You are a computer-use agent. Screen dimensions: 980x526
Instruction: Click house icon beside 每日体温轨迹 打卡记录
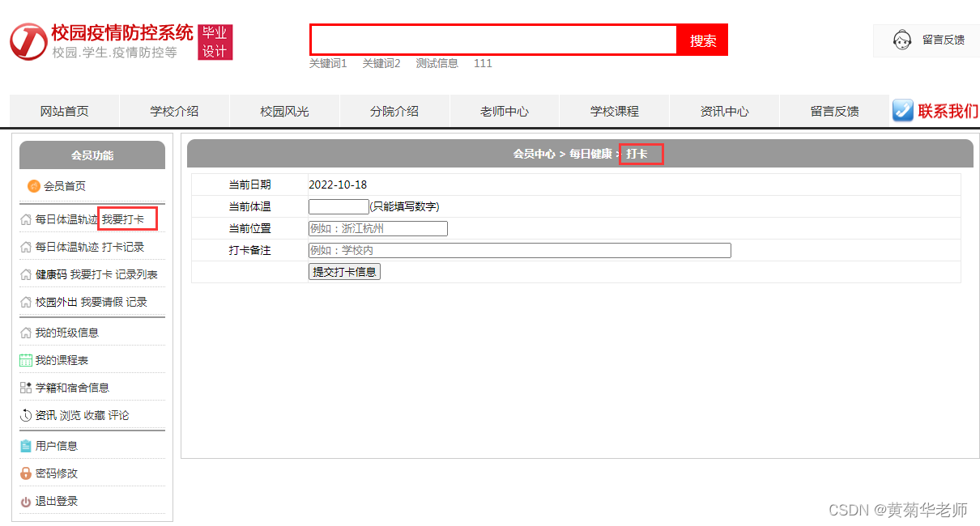26,247
